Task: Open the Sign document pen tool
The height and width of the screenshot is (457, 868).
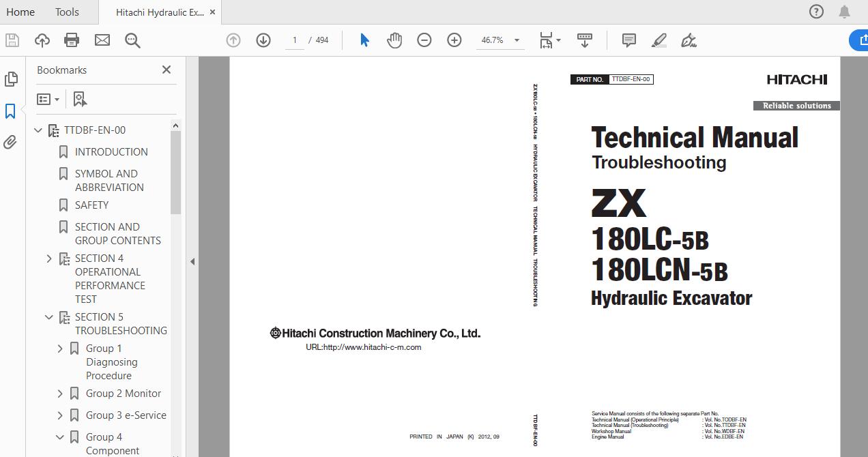Action: pyautogui.click(x=689, y=40)
